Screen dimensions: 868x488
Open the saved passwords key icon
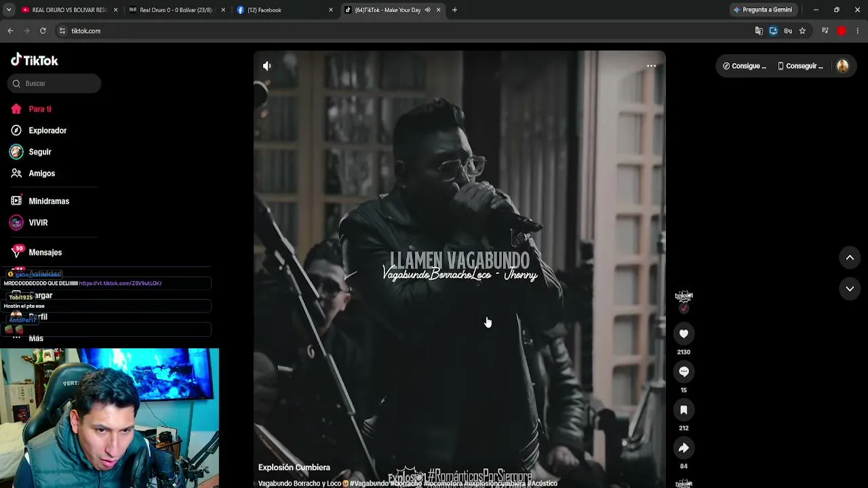(788, 30)
